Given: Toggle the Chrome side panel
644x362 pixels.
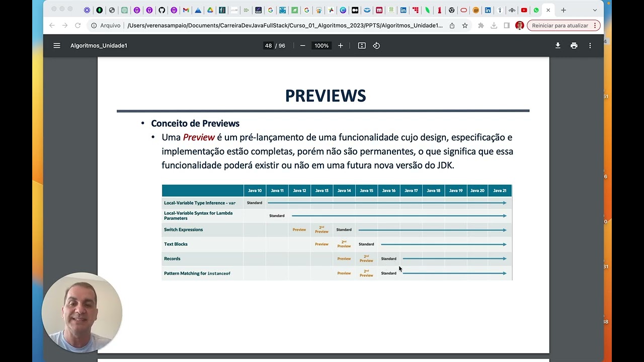Looking at the screenshot, I should point(507,25).
